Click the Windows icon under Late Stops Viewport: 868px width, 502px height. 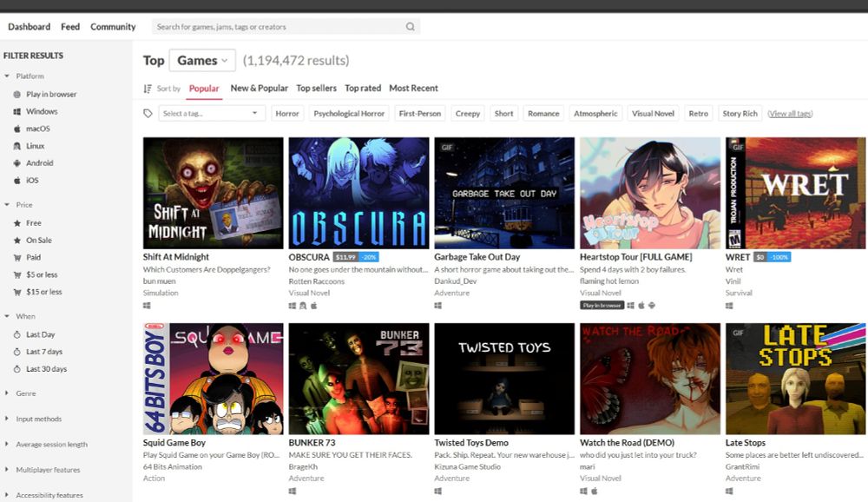[x=729, y=491]
